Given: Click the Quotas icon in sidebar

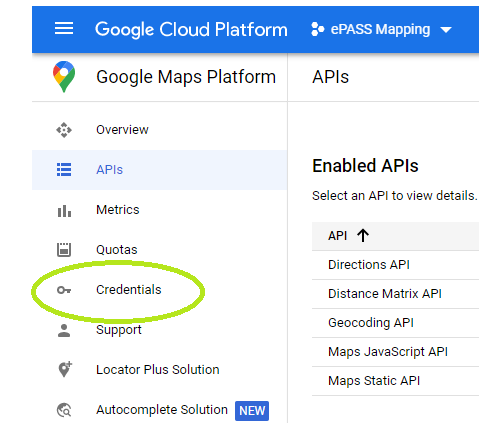Looking at the screenshot, I should 64,249.
